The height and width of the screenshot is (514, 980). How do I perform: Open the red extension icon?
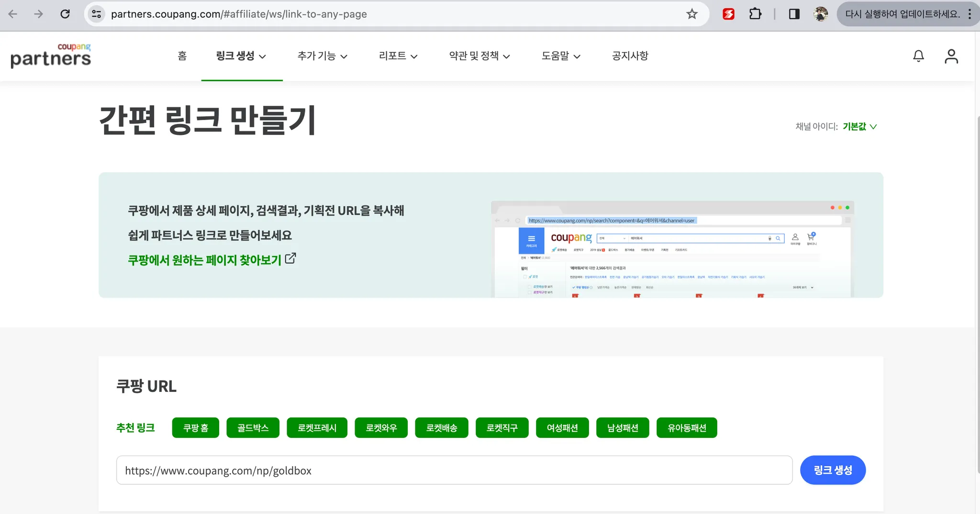(x=728, y=14)
